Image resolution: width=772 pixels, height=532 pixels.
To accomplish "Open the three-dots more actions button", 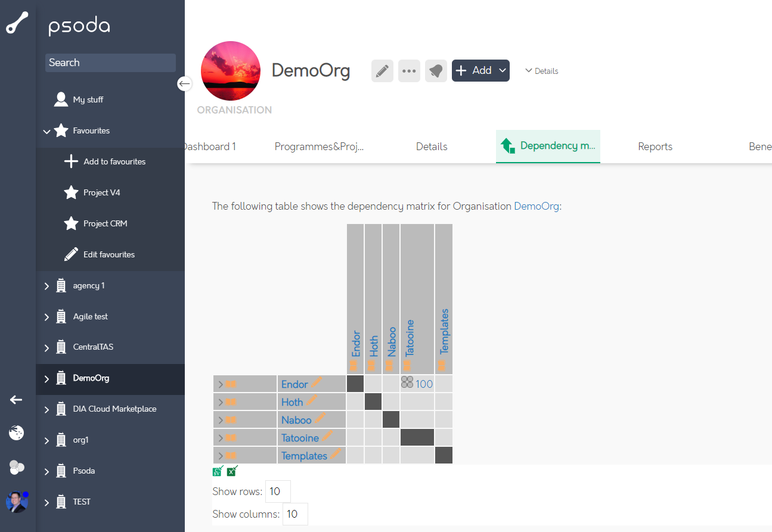I will coord(409,71).
